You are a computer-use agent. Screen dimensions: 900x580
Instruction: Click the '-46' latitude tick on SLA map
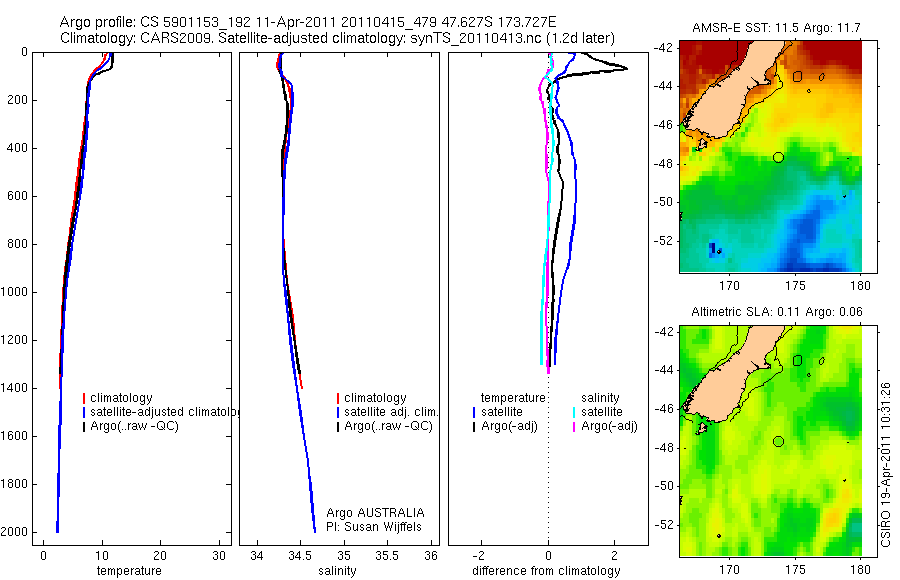[x=664, y=409]
